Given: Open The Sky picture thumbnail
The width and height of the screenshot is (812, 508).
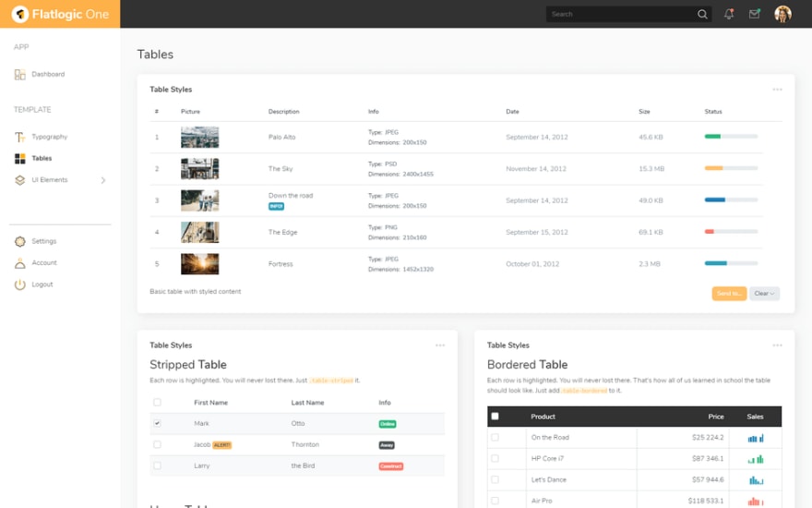Looking at the screenshot, I should point(200,169).
